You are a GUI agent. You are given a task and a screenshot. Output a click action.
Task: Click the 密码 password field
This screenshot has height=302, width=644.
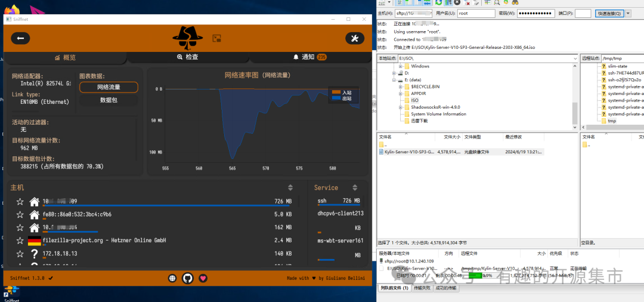click(x=536, y=13)
